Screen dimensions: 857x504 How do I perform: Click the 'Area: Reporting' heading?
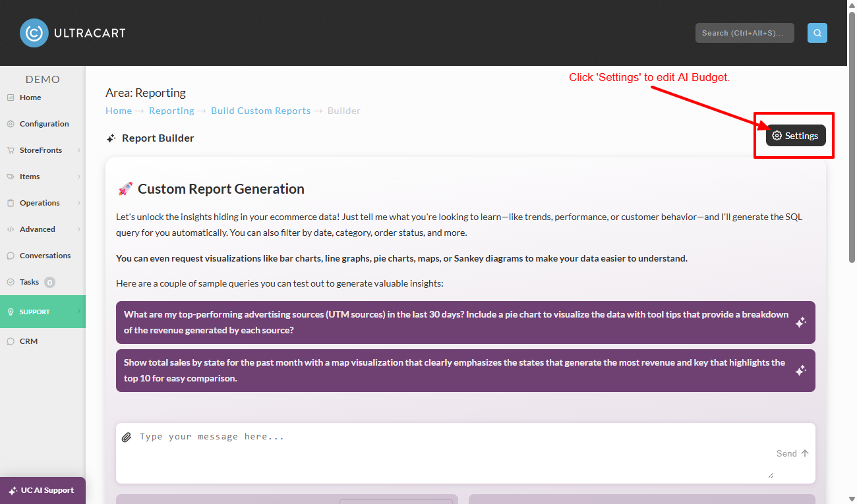point(146,93)
